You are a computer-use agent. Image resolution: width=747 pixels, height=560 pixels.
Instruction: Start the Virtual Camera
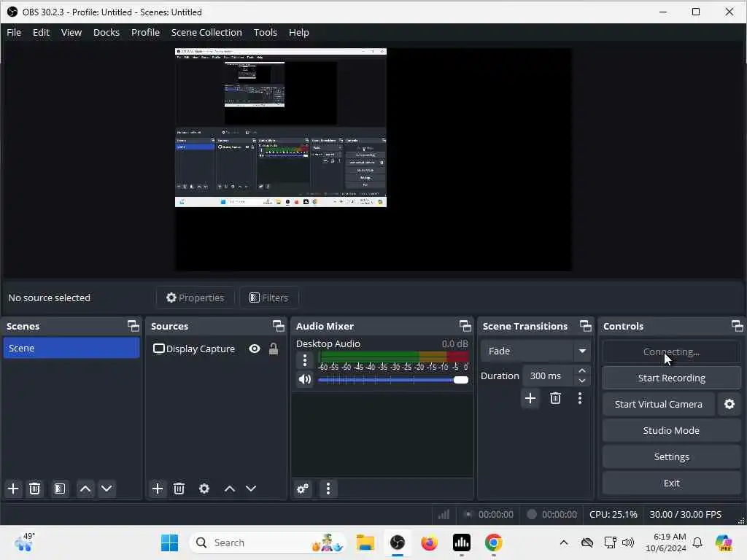[x=659, y=404]
